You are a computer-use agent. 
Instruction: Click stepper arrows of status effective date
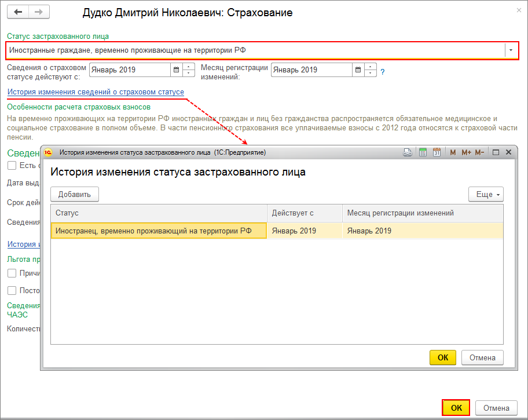pyautogui.click(x=189, y=70)
